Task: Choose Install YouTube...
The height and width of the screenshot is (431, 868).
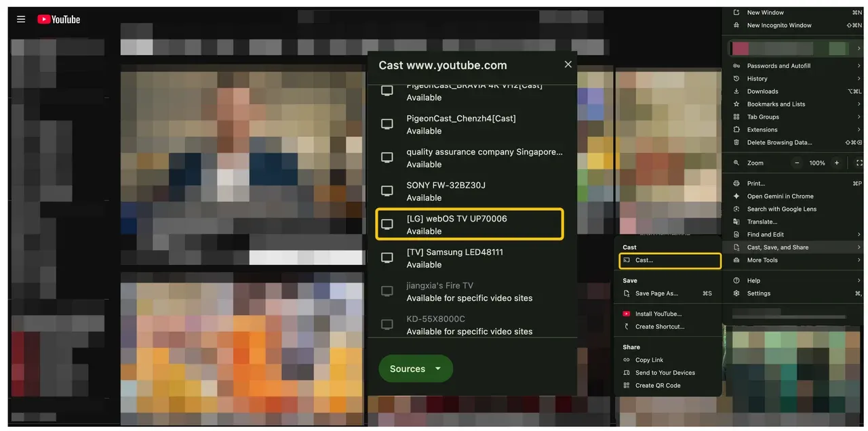Action: point(668,314)
